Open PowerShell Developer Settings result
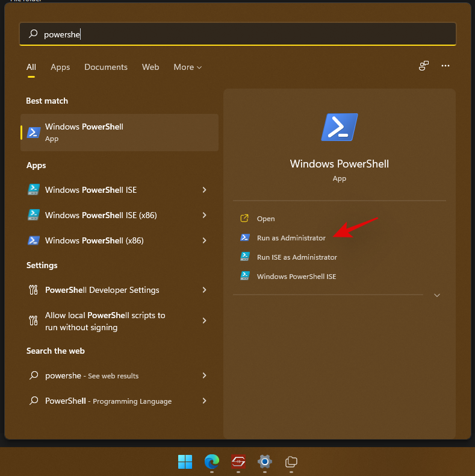The width and height of the screenshot is (475, 476). coord(102,290)
